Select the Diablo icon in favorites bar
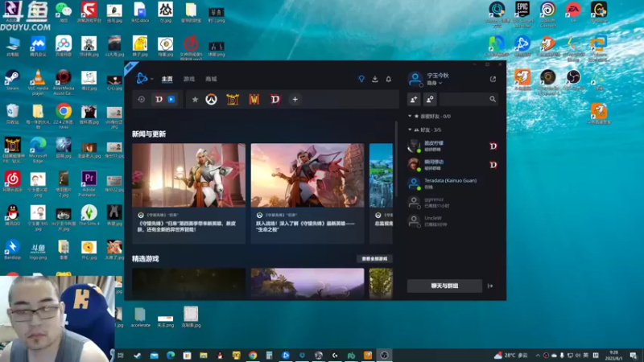 pyautogui.click(x=275, y=99)
